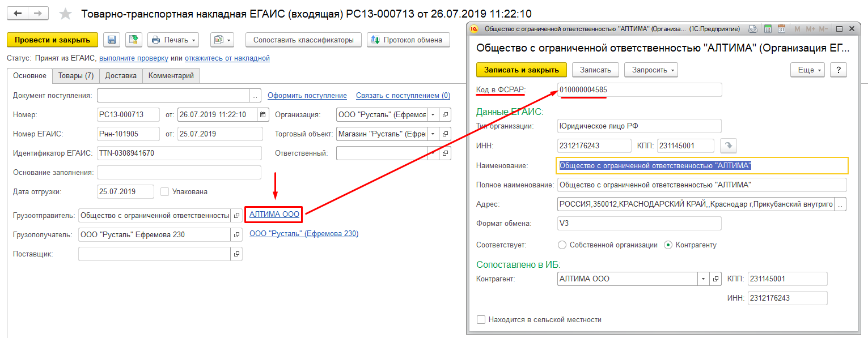Click the Наименование field in АЛТИМА window

(702, 165)
